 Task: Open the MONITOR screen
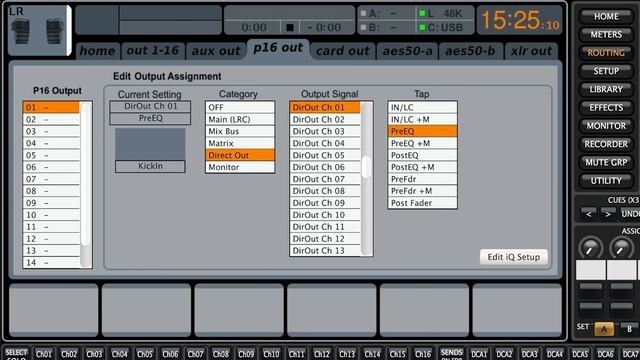[606, 126]
